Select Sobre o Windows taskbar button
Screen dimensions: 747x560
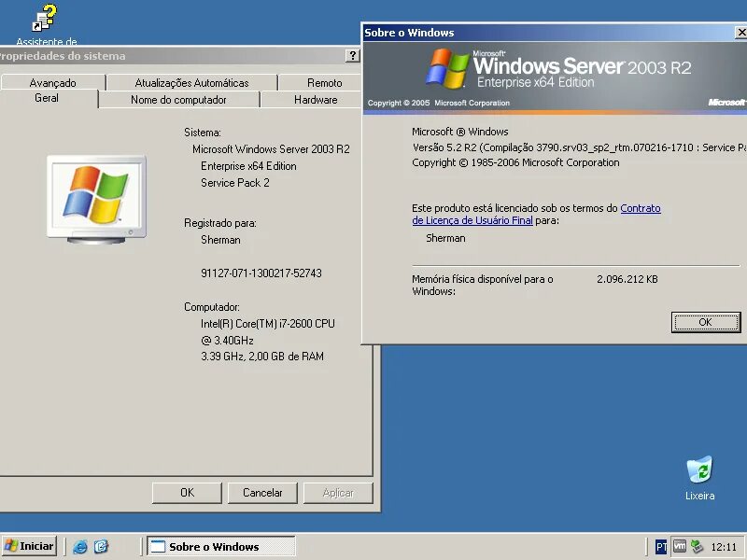tap(221, 546)
